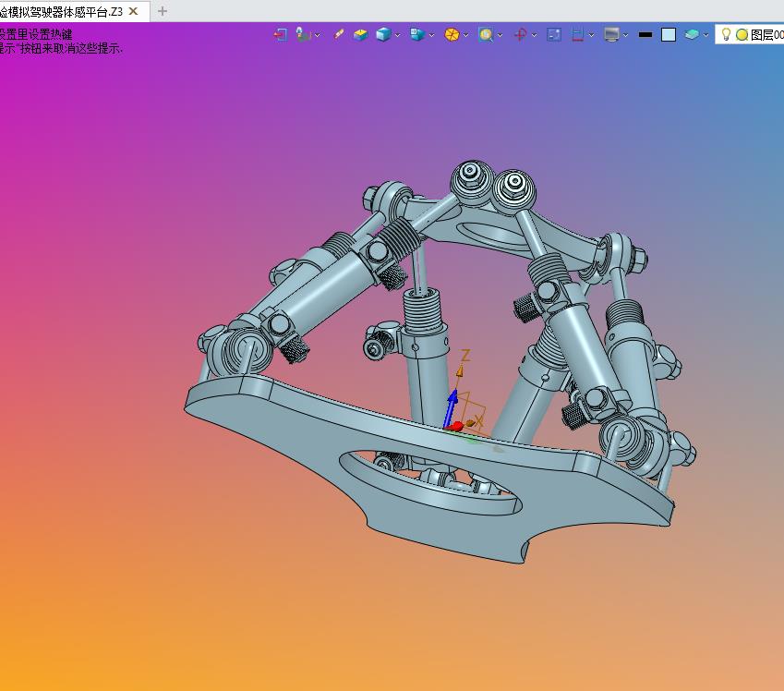Toggle the yellow circle layer status icon
Screen dimensions: 784x691
click(741, 34)
